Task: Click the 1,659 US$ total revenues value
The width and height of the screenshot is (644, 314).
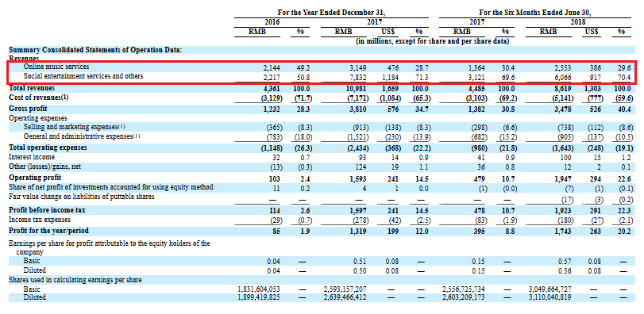Action: [390, 88]
